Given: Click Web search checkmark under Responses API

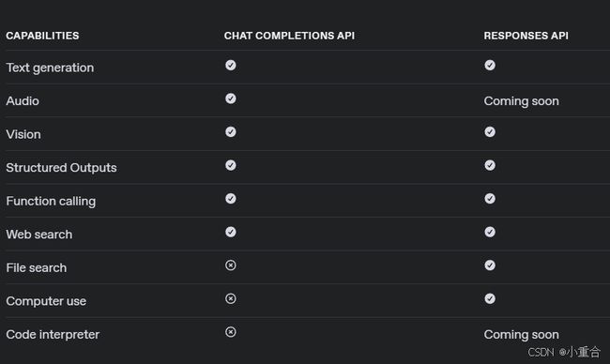Looking at the screenshot, I should [490, 232].
